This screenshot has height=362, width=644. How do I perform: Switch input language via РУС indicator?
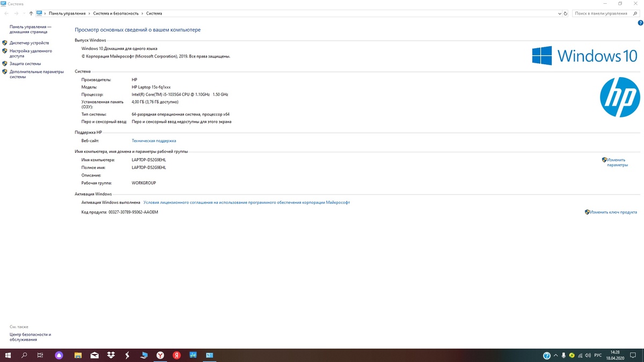pyautogui.click(x=598, y=356)
